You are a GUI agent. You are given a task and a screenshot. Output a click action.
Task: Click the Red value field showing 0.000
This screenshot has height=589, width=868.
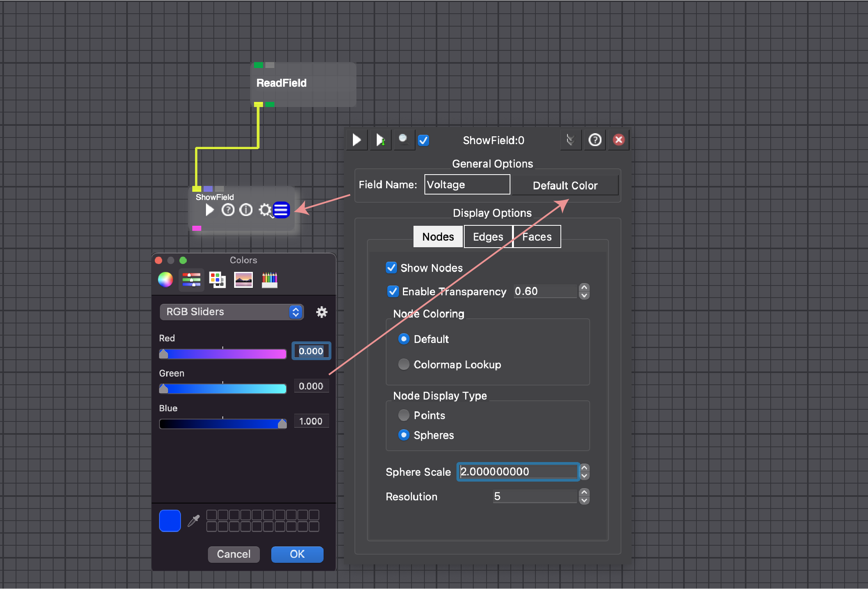(311, 351)
